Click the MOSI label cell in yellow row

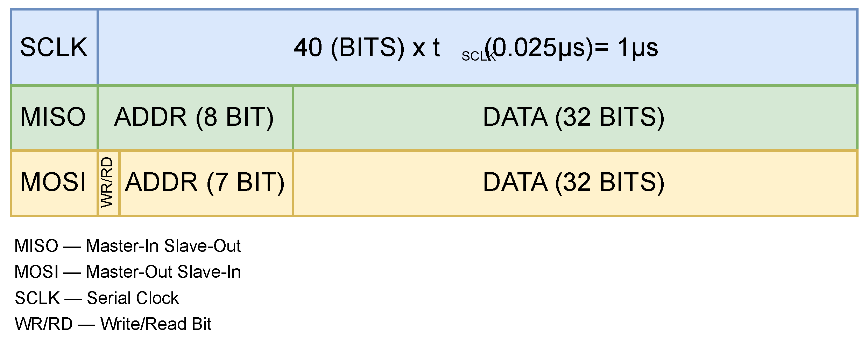[x=53, y=182]
